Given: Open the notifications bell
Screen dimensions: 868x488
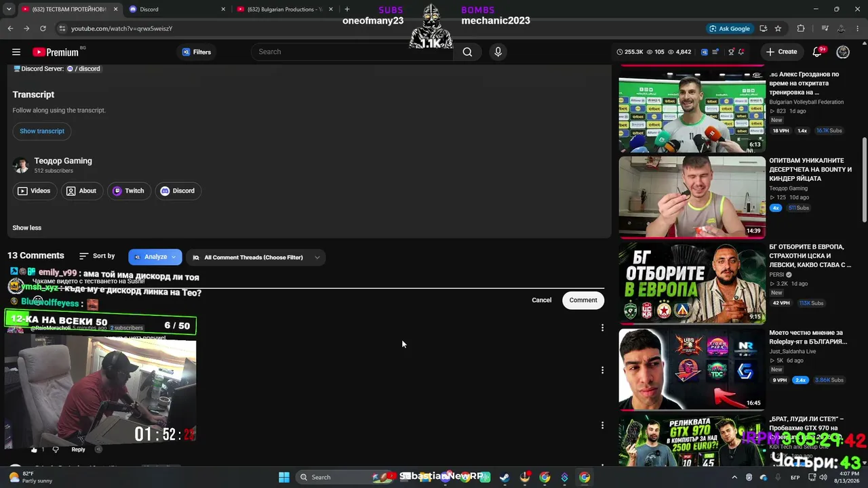Looking at the screenshot, I should tap(817, 52).
